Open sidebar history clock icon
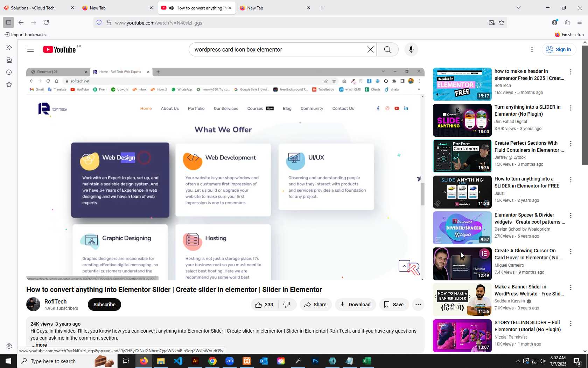The width and height of the screenshot is (588, 368). pyautogui.click(x=9, y=72)
